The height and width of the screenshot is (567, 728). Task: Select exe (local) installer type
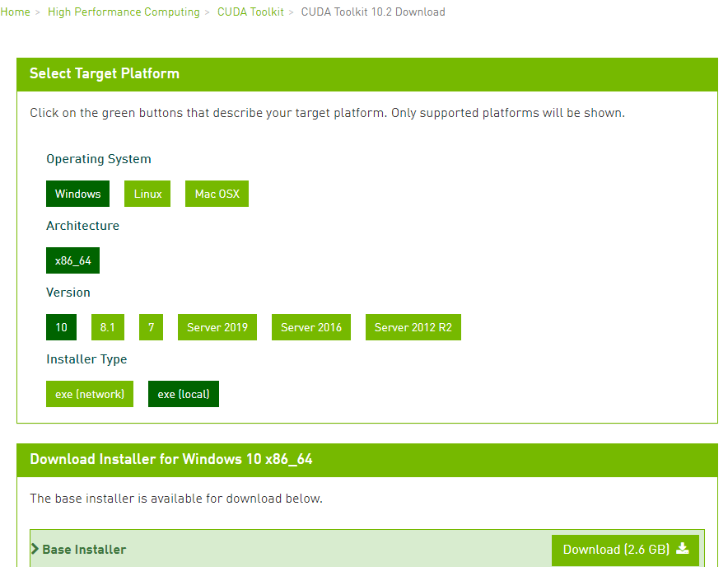(184, 394)
